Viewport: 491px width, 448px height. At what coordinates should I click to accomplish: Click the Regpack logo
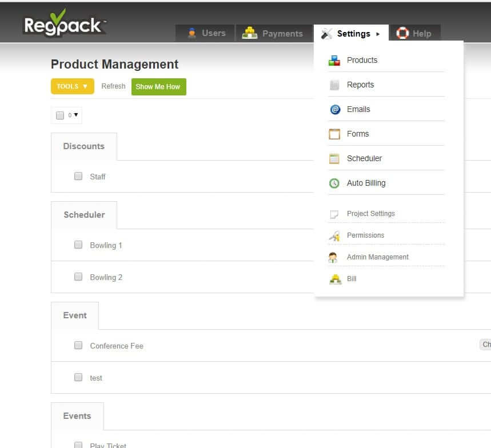point(63,25)
